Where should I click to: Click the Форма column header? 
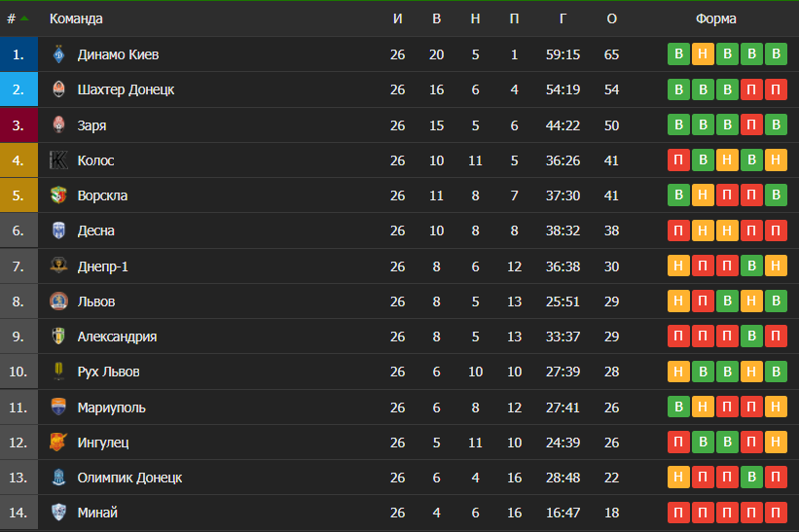[715, 18]
